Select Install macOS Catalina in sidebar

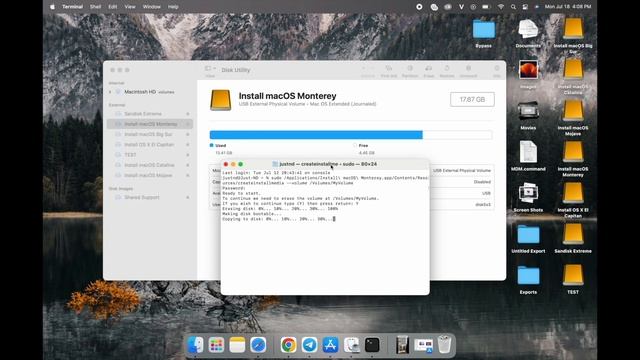[149, 165]
